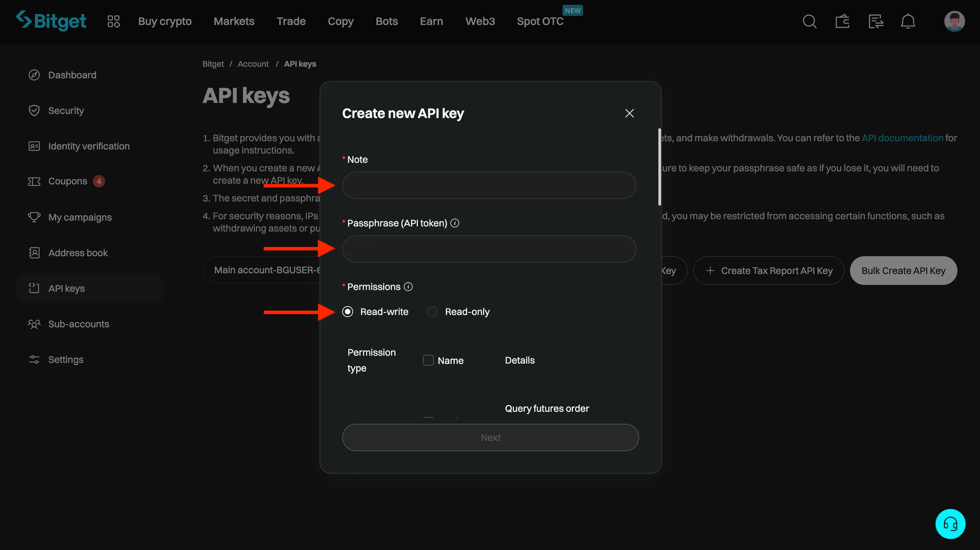980x550 pixels.
Task: Open the search icon in header
Action: pyautogui.click(x=809, y=21)
